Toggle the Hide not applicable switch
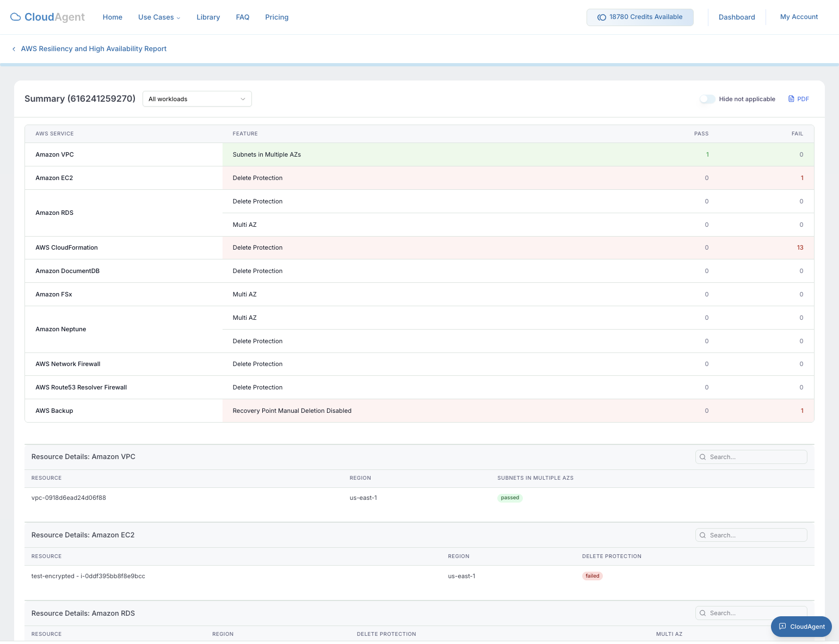Viewport: 839px width, 644px height. coord(707,99)
